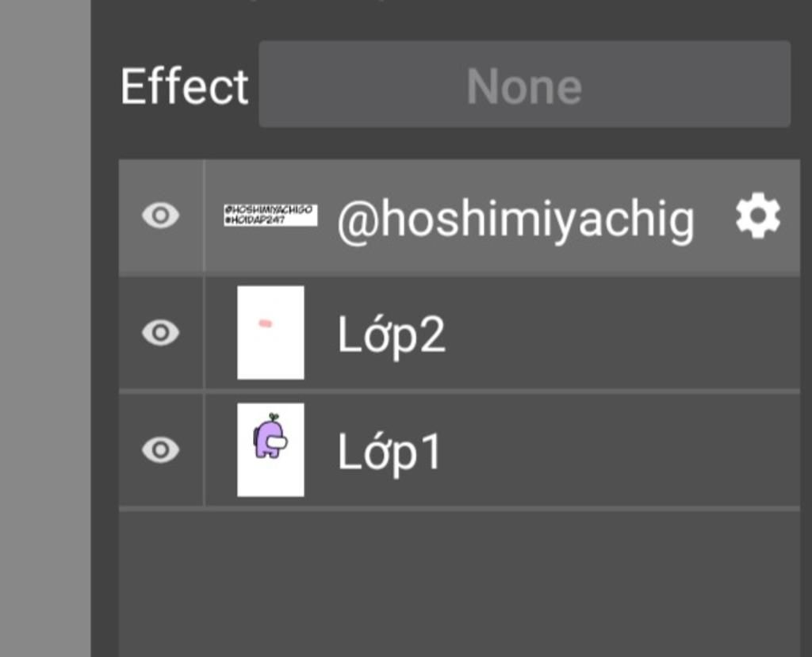Viewport: 812px width, 657px height.
Task: Click the pink blush mark in thumbnail
Action: tap(265, 323)
